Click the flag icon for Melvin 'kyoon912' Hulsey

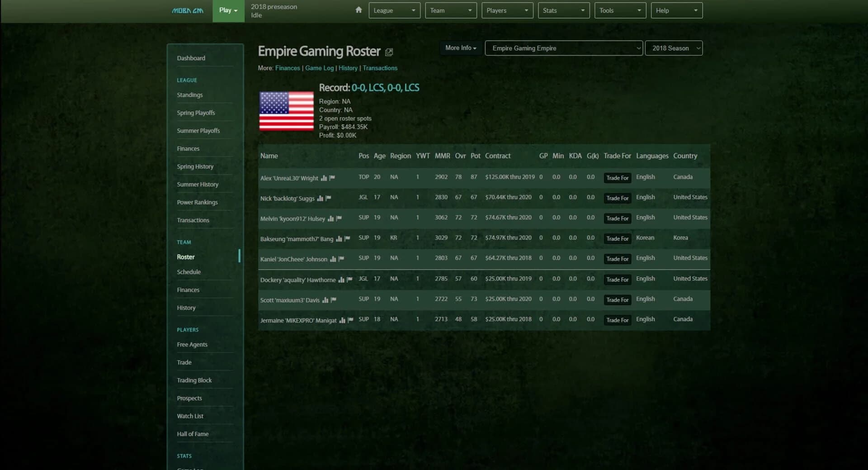339,218
